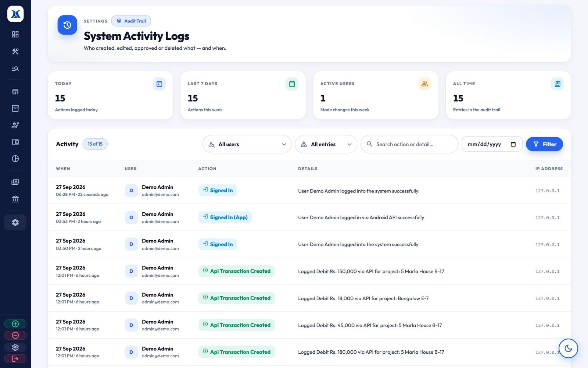588x368 pixels.
Task: Open the list search sidebar icon
Action: [15, 68]
